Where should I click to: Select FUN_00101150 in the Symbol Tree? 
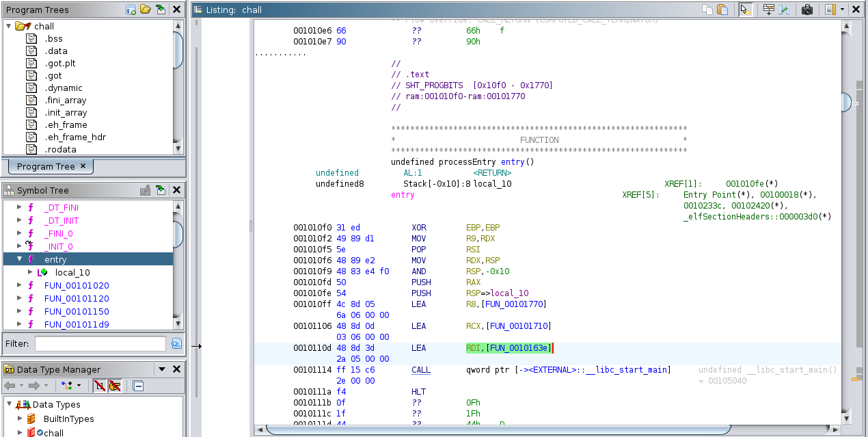click(77, 311)
